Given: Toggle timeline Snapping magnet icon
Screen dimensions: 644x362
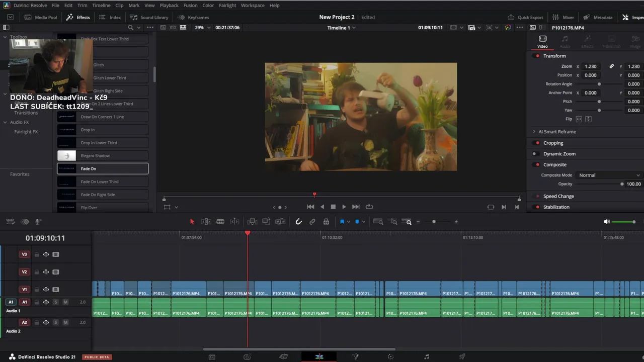Looking at the screenshot, I should point(298,222).
